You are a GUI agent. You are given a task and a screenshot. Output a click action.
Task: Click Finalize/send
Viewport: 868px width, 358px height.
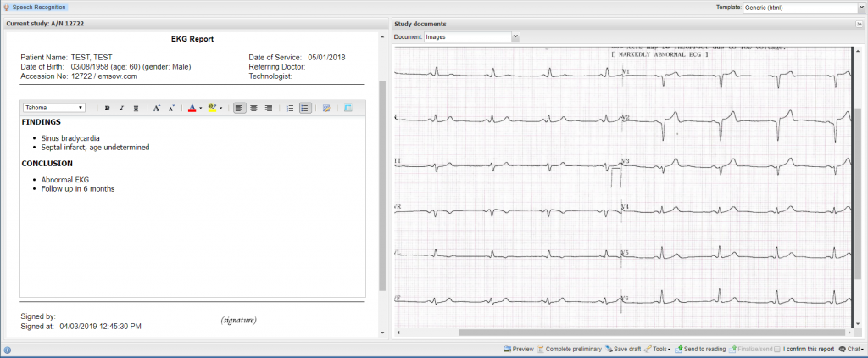(x=751, y=350)
